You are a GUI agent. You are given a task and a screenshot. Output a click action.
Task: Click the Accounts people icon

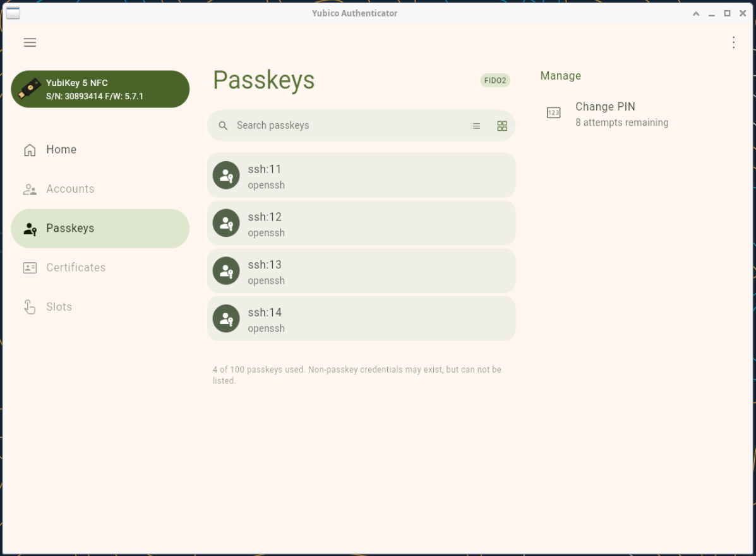click(30, 190)
